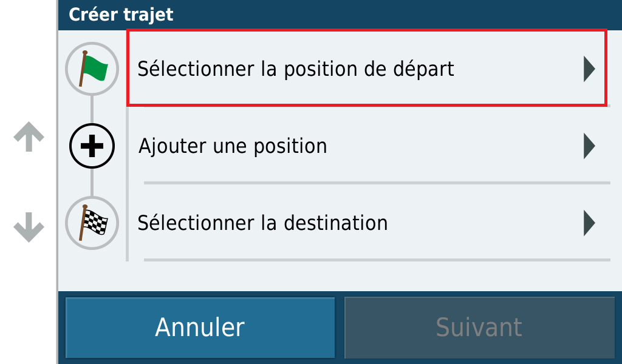Move item down with the down arrow
The width and height of the screenshot is (622, 364).
click(x=29, y=227)
